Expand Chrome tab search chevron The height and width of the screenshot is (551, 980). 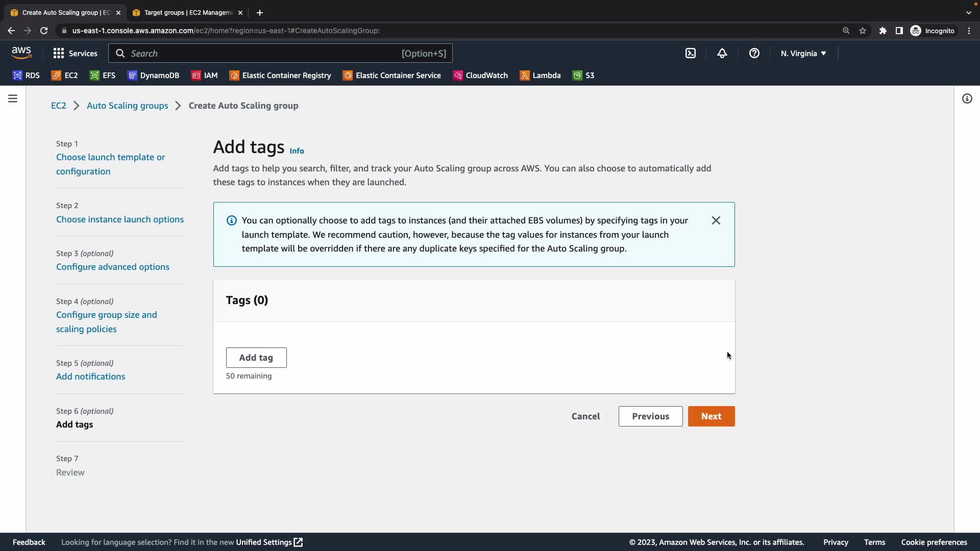(968, 12)
